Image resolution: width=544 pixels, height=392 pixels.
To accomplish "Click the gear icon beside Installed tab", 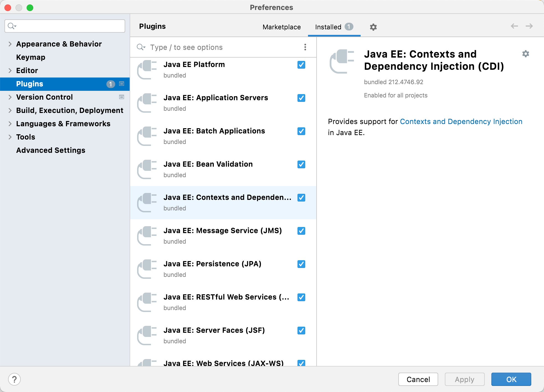I will click(373, 27).
